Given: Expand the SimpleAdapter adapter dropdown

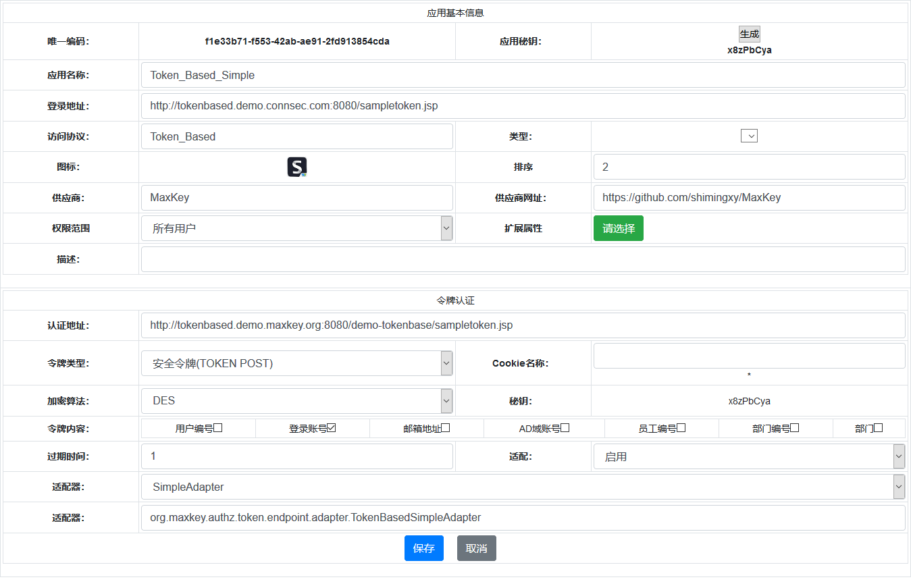Looking at the screenshot, I should click(x=523, y=487).
